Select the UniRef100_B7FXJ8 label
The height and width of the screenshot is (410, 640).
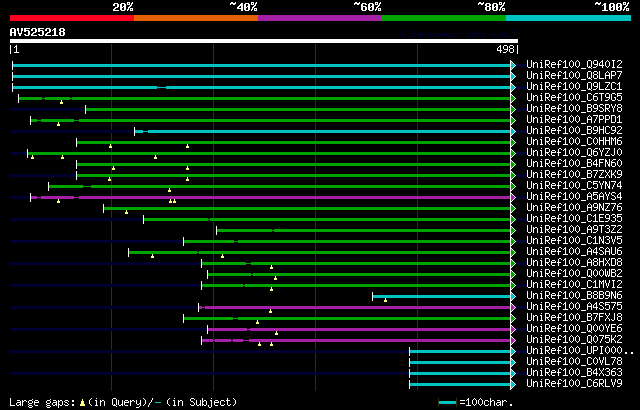pos(574,318)
